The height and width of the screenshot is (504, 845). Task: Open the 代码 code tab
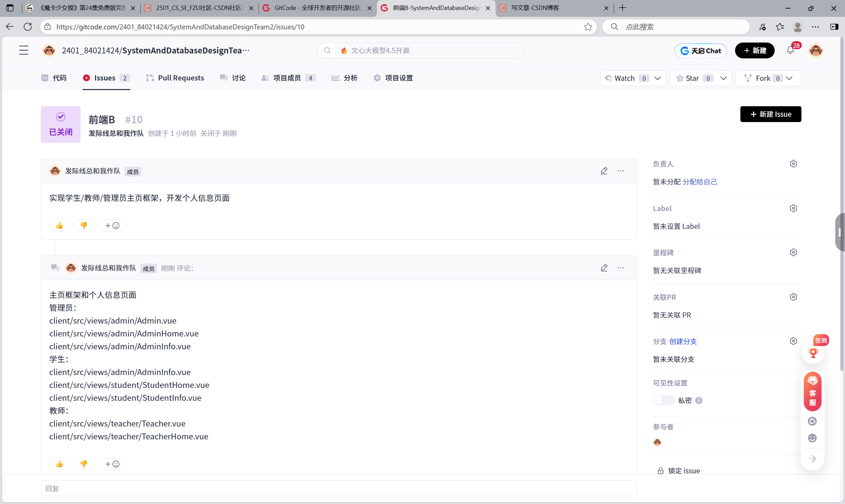(x=54, y=78)
